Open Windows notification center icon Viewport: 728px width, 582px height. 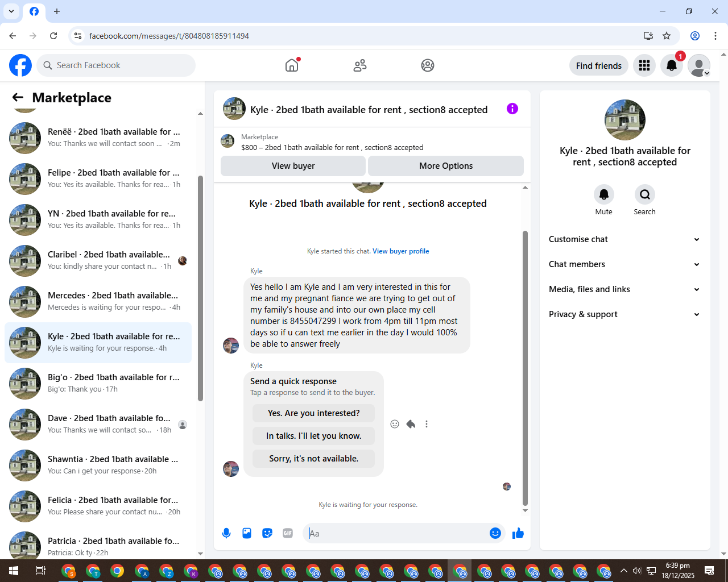[x=709, y=571]
